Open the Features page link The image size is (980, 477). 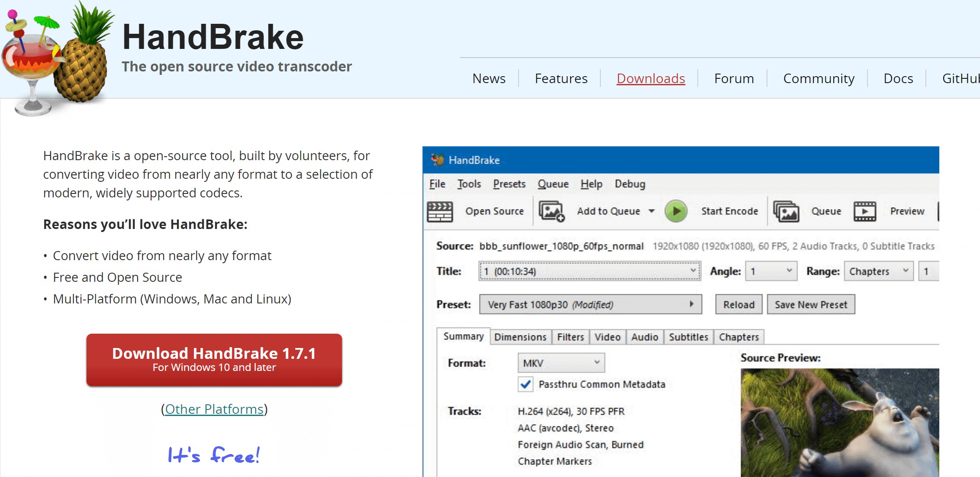(x=561, y=78)
